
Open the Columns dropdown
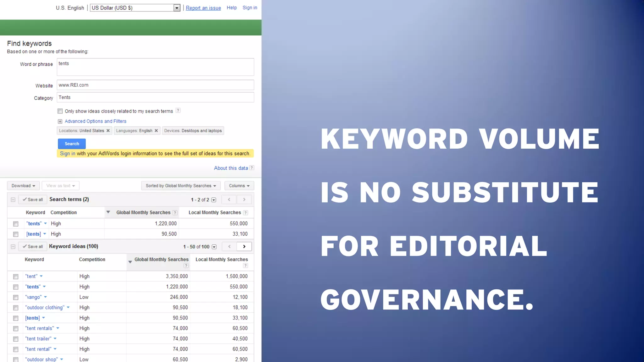point(239,186)
